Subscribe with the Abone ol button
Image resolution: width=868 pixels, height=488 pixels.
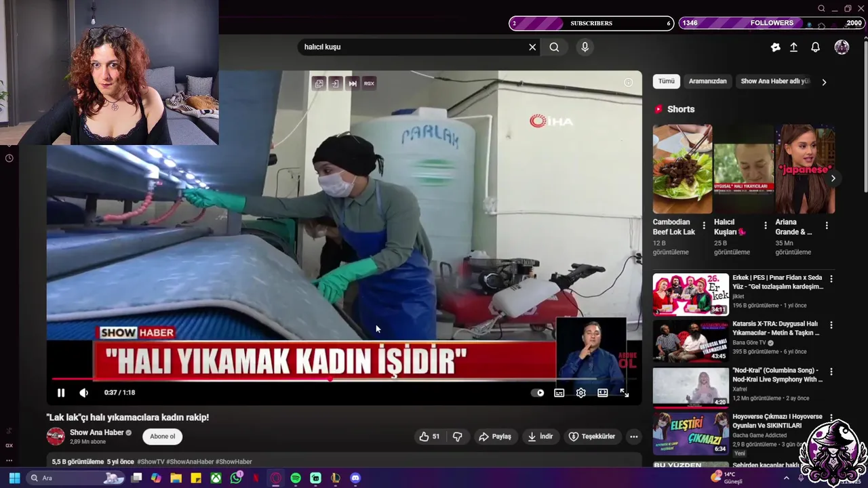point(163,436)
